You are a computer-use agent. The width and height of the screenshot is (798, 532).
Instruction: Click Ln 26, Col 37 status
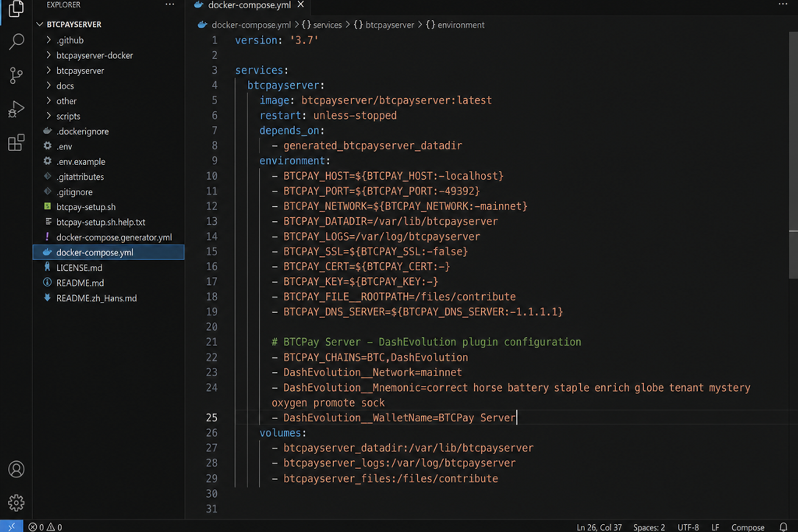point(599,527)
